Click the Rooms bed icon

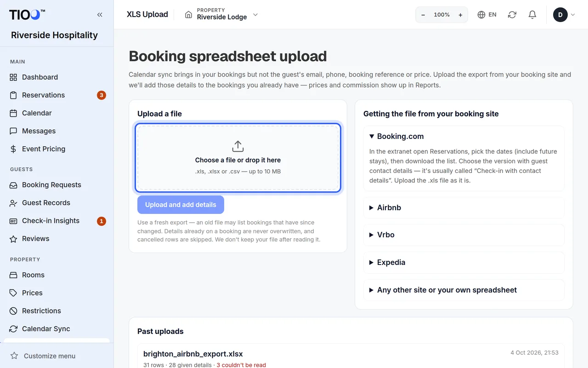click(x=13, y=275)
